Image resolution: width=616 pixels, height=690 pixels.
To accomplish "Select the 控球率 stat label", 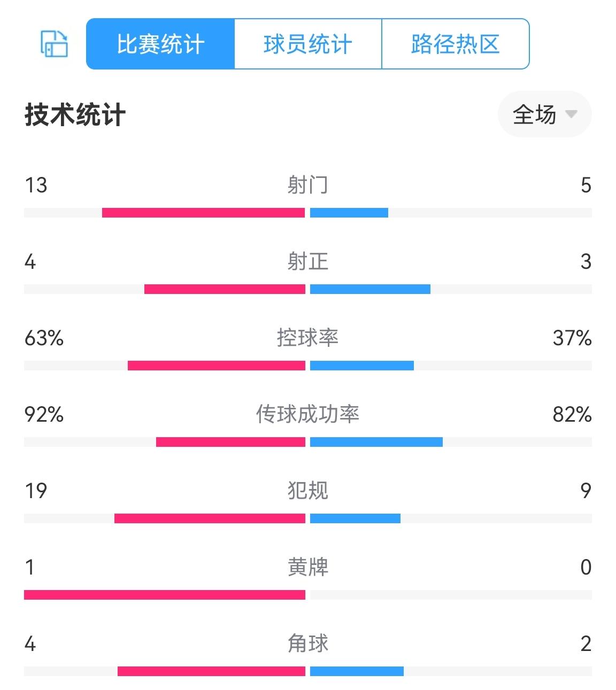I will point(307,338).
